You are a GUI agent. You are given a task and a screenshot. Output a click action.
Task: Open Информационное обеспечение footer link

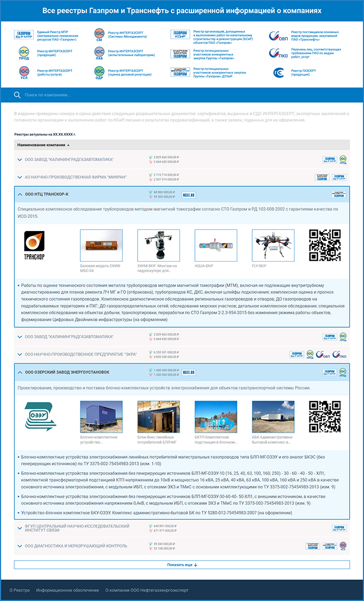click(67, 590)
